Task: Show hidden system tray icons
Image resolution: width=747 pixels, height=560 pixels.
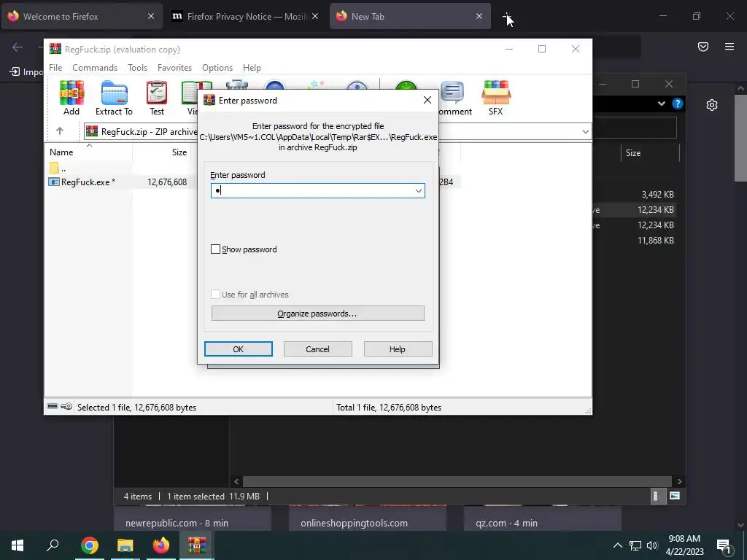Action: tap(617, 545)
